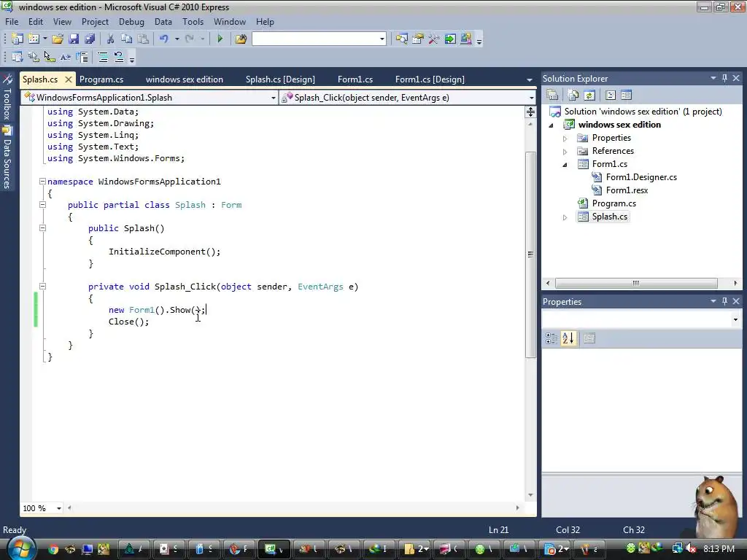Viewport: 747px width, 560px height.
Task: Click the New Project toolbar icon
Action: [18, 39]
